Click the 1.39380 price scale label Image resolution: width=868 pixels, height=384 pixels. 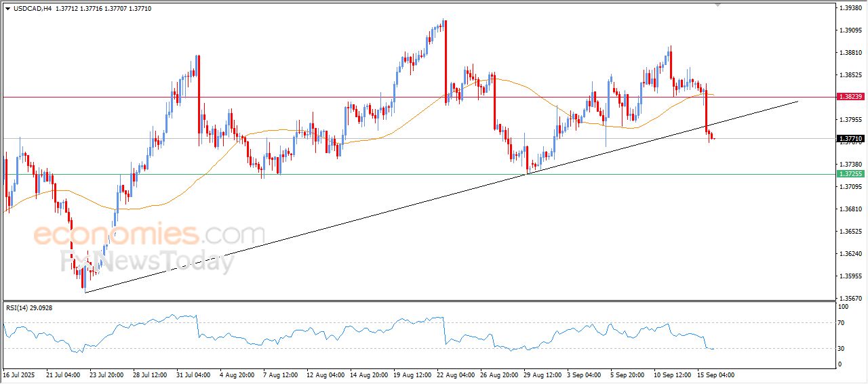coord(850,8)
